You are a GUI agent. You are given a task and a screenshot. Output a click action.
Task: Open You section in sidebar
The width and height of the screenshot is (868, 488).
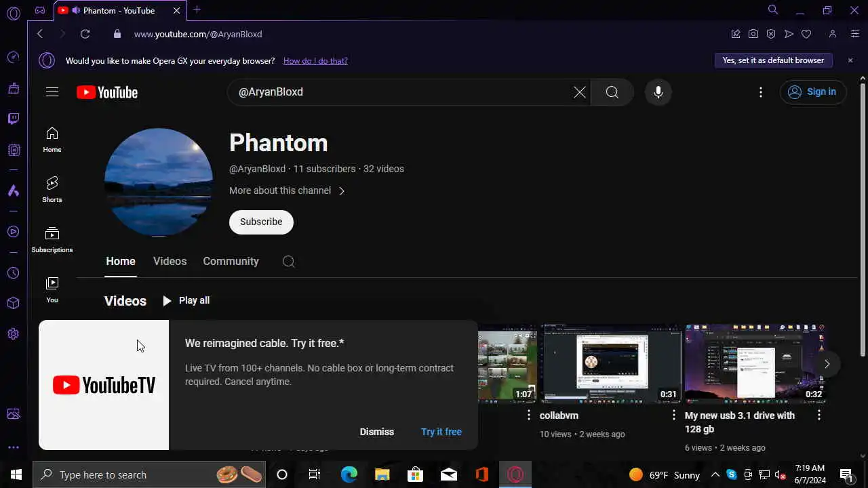(52, 290)
